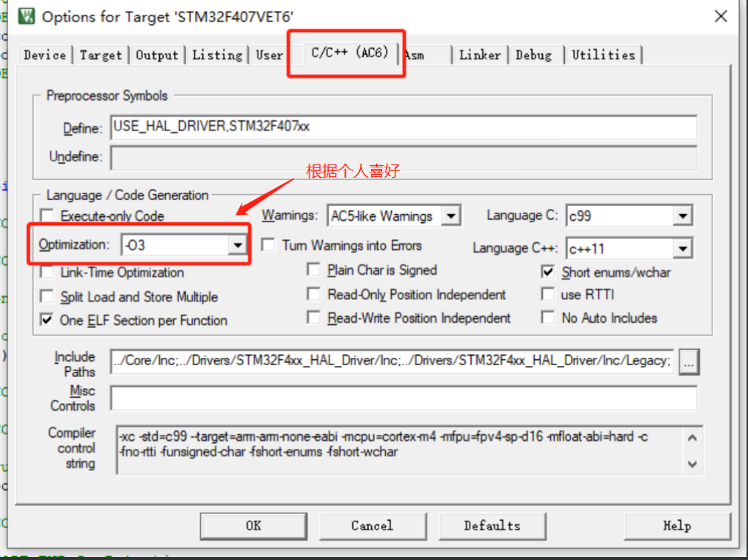Open the Listing tab
Image resolution: width=748 pixels, height=560 pixels.
(217, 55)
